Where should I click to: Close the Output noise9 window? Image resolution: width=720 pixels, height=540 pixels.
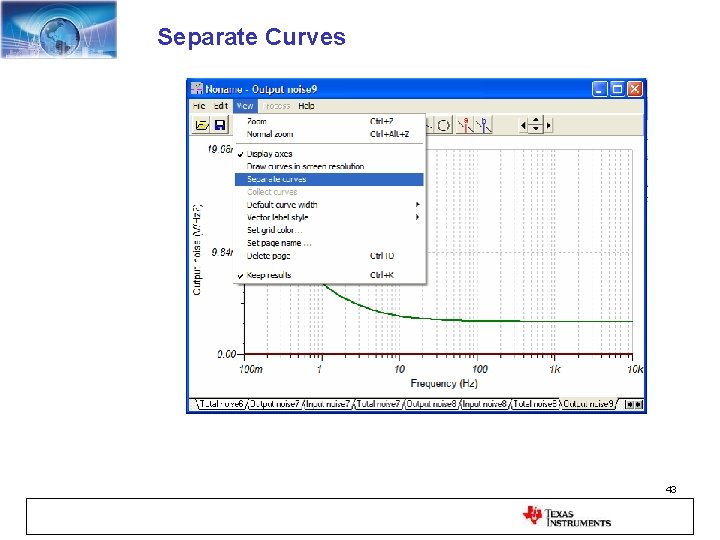coord(635,89)
